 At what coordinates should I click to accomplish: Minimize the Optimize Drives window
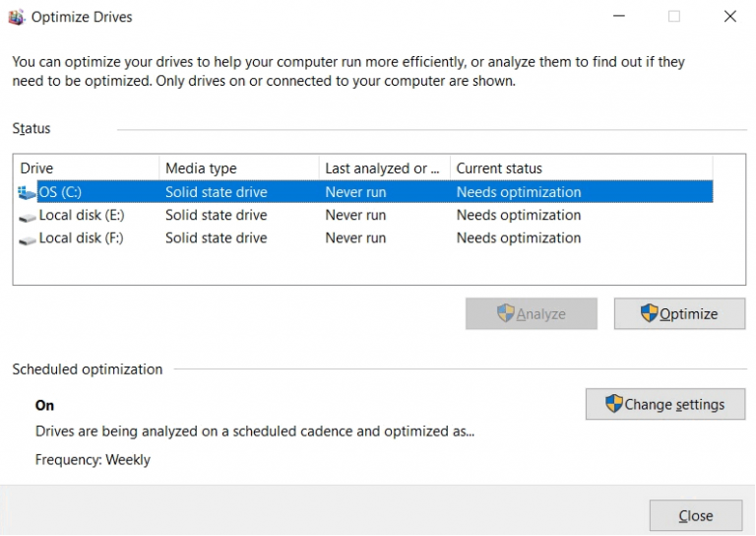click(x=619, y=17)
